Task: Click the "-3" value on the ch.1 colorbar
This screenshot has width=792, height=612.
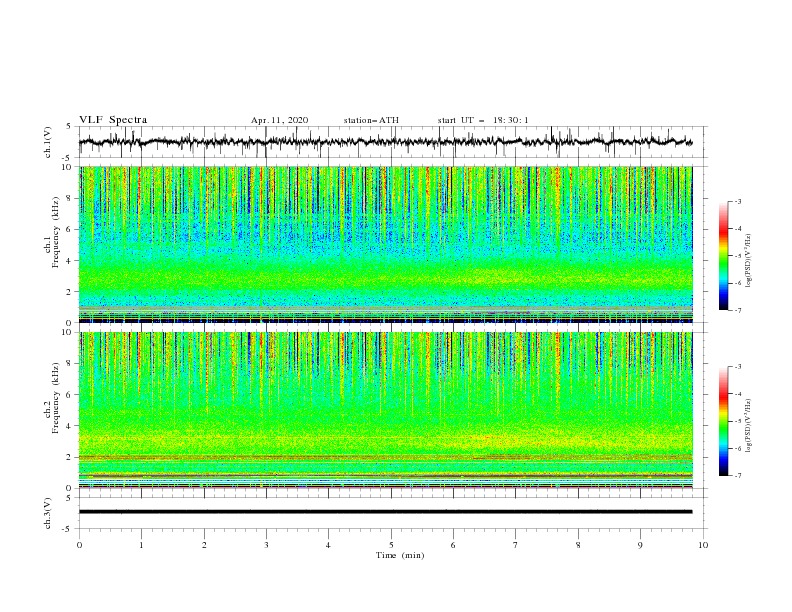Action: [738, 201]
